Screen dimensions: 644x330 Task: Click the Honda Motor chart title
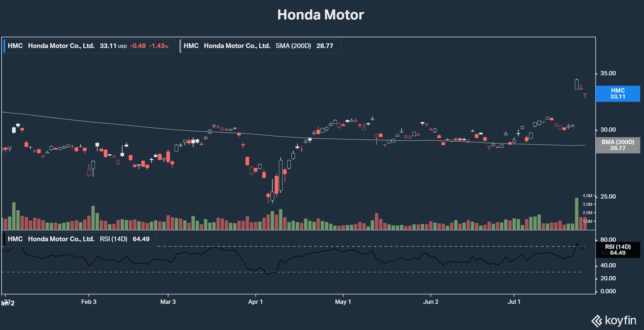click(x=321, y=15)
